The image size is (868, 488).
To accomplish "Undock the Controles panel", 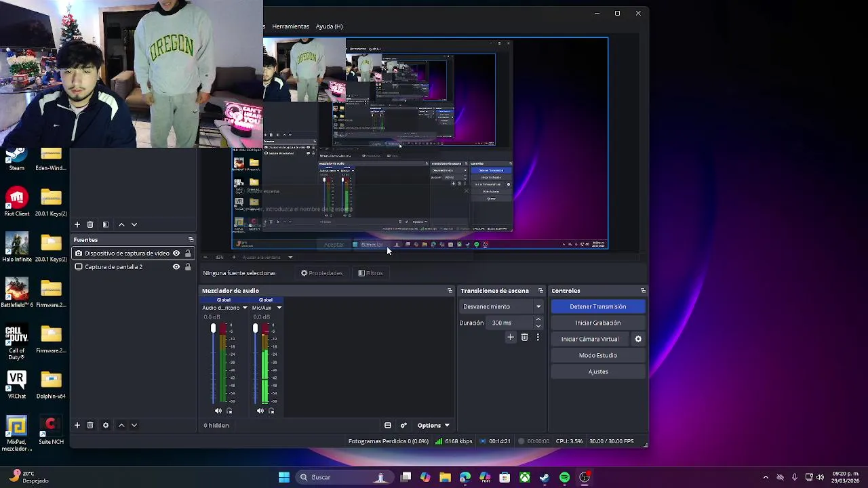I will (x=643, y=291).
